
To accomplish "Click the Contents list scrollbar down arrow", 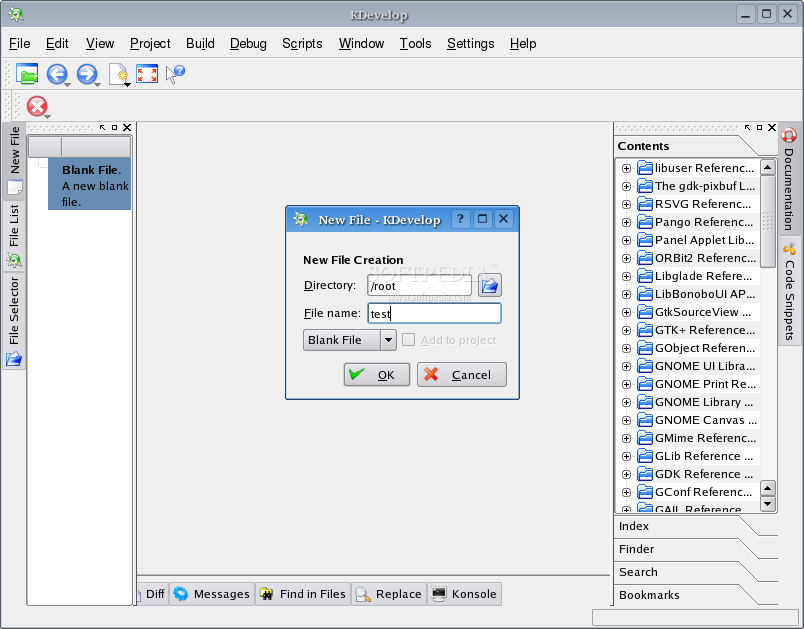I will pos(768,503).
